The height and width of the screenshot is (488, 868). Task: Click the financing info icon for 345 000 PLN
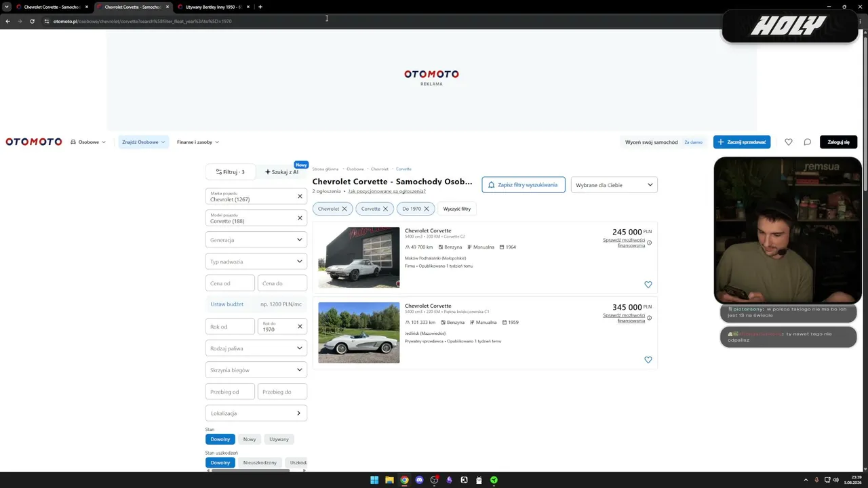click(x=649, y=318)
